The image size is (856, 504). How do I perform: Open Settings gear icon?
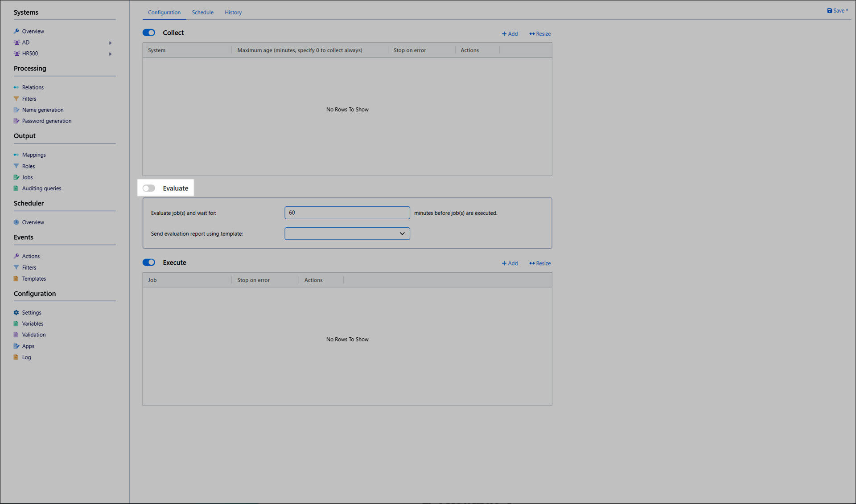[16, 312]
